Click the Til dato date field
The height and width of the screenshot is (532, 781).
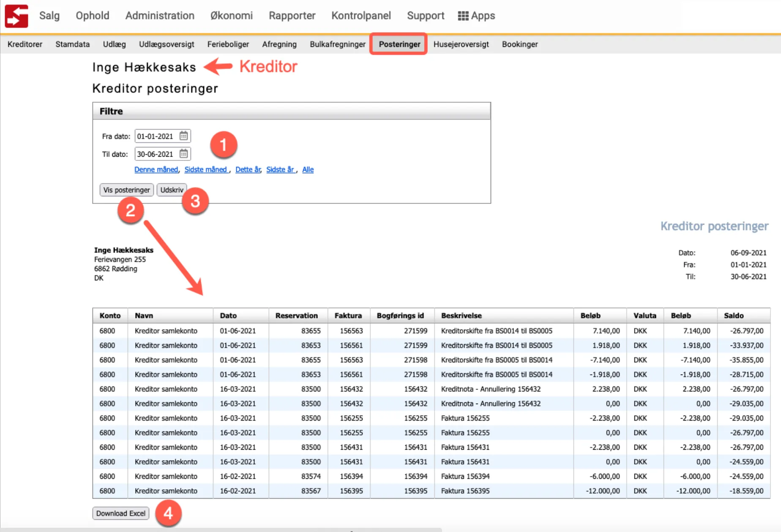163,154
